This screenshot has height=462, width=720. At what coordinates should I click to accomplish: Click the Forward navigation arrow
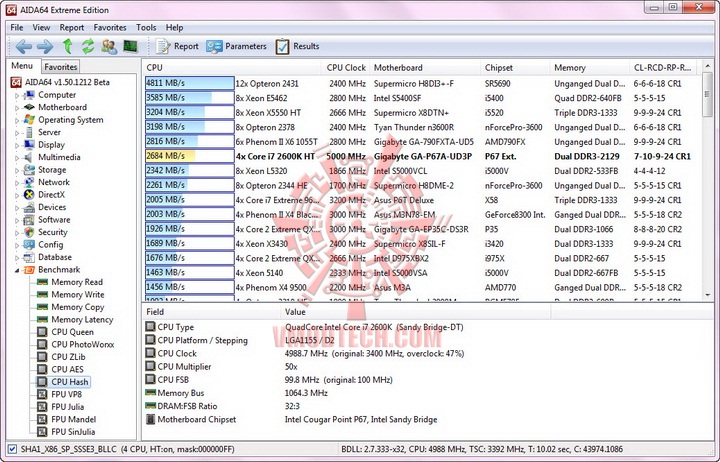coord(45,46)
